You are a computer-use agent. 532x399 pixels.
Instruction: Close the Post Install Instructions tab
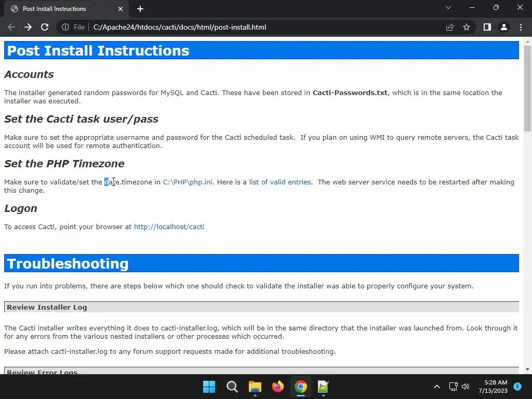coord(121,9)
